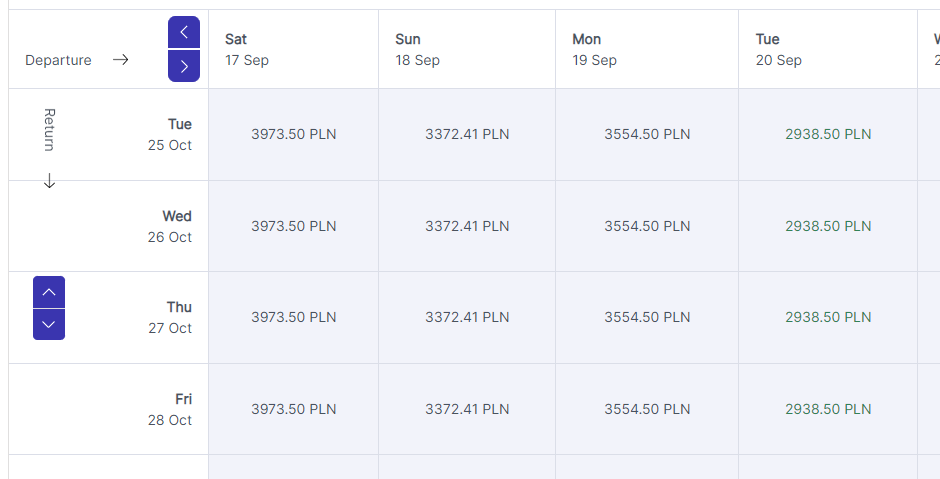Select 17 Sep departure, 25 Oct return price

coord(294,134)
